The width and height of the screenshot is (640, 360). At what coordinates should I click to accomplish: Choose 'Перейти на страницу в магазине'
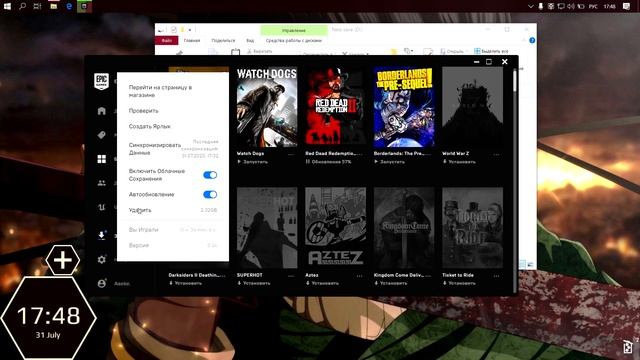pyautogui.click(x=160, y=91)
